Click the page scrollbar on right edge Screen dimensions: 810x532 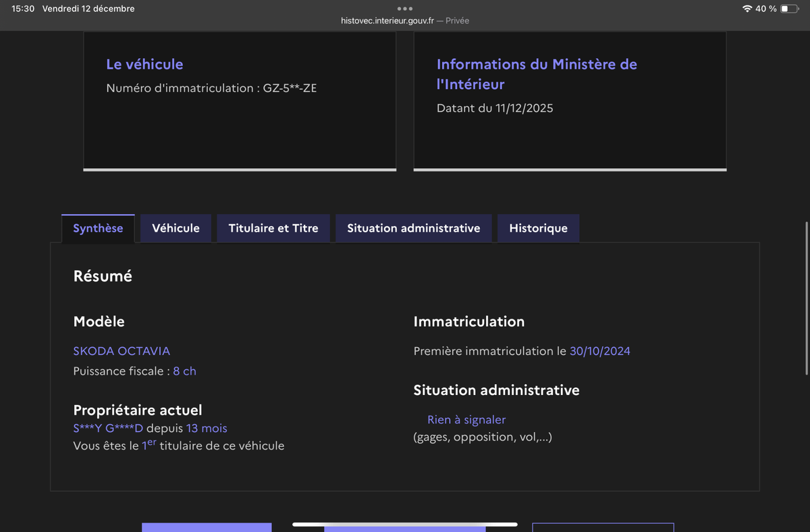click(807, 298)
